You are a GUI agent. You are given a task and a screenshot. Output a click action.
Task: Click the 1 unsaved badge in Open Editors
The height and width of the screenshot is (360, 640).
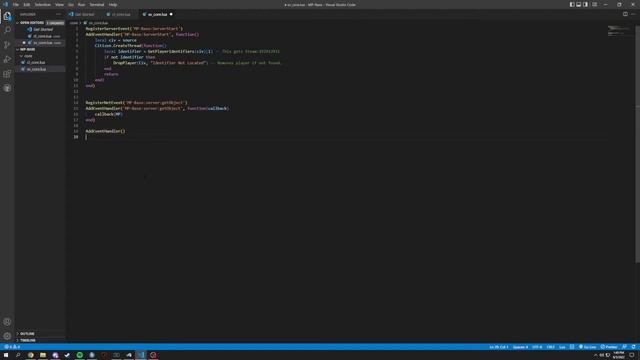(x=55, y=23)
